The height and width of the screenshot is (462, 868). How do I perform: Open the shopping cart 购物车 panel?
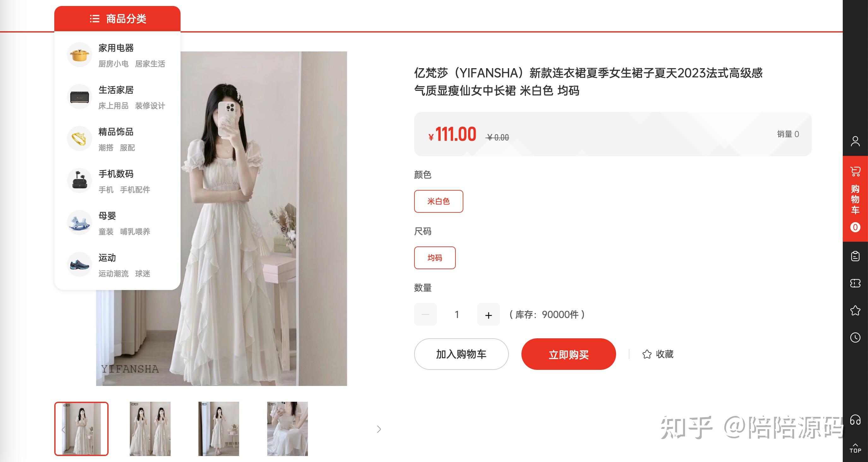[855, 199]
